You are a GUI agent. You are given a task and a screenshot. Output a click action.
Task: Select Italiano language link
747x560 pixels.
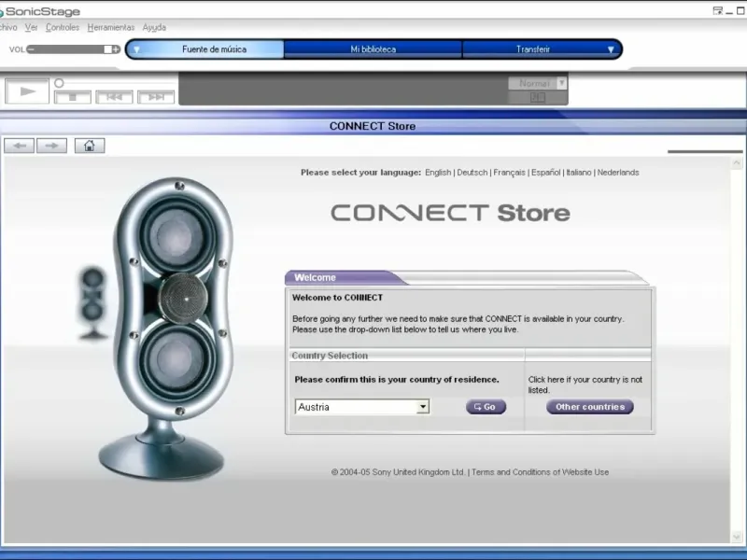click(x=579, y=173)
